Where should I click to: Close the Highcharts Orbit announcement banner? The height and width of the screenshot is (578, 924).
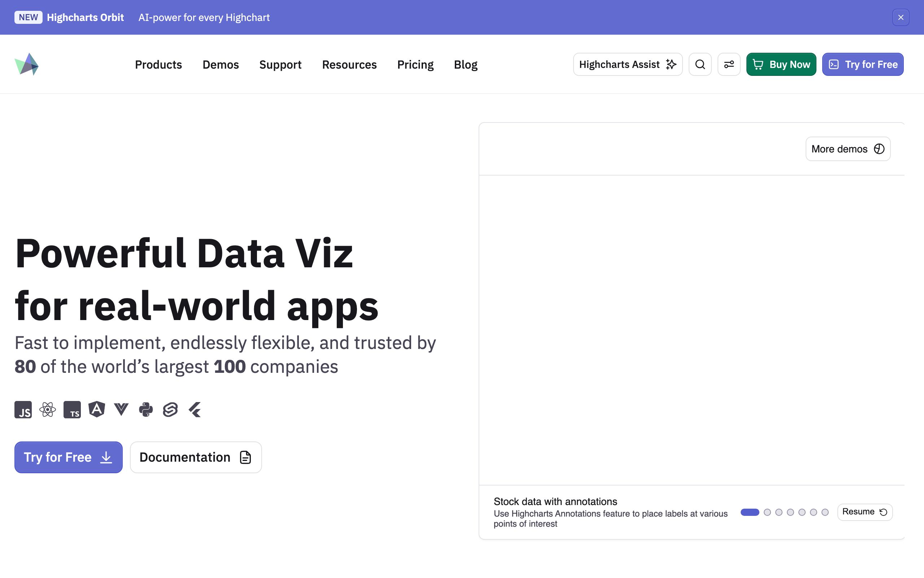(x=901, y=17)
